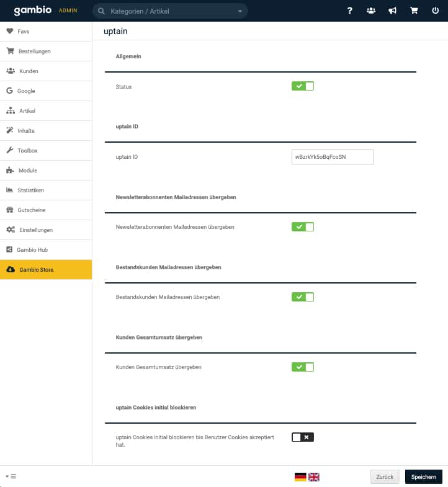Collapse the sidebar menu via bottom expander
The image size is (448, 487).
point(11,476)
